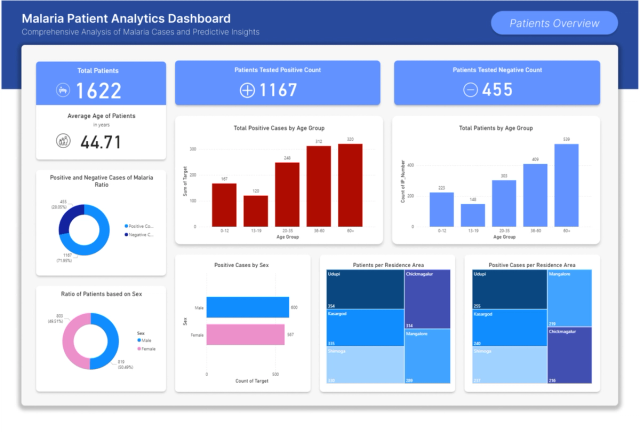Select the Shimoga tile in Positive Cases per Residence Area

point(509,365)
